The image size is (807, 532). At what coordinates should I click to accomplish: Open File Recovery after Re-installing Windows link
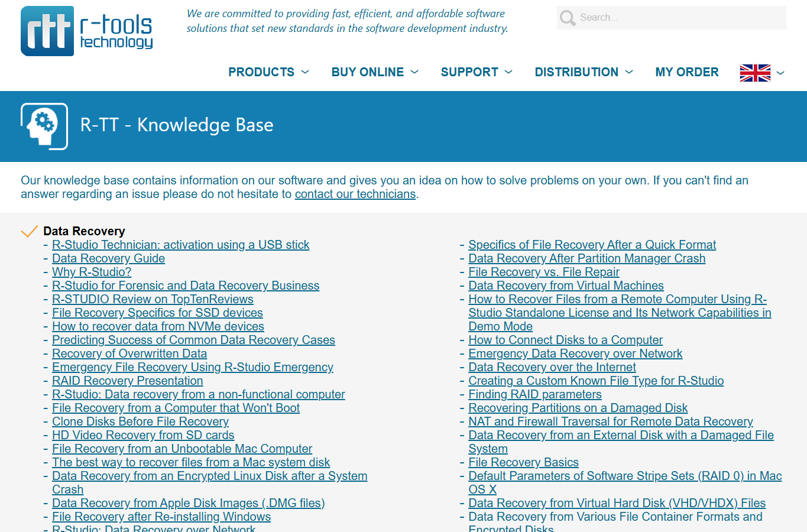click(x=161, y=517)
